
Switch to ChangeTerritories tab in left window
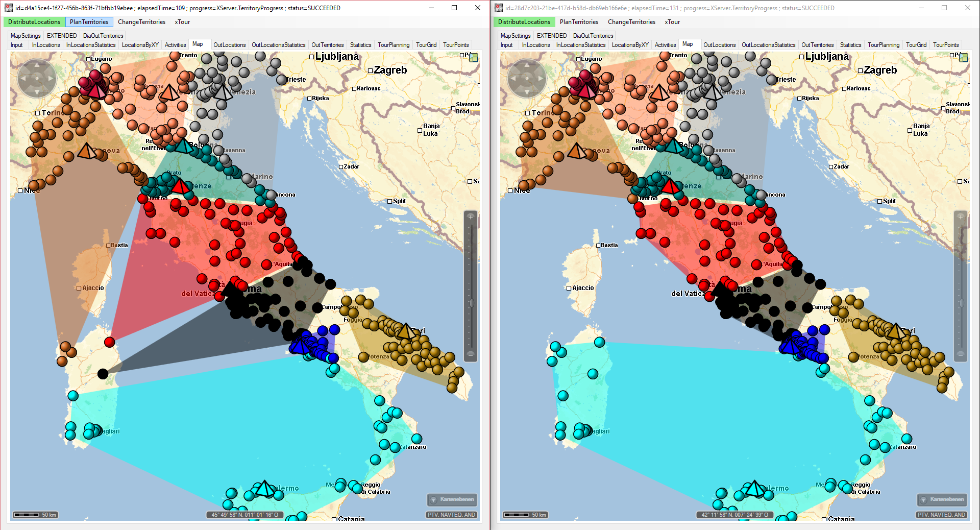[141, 22]
